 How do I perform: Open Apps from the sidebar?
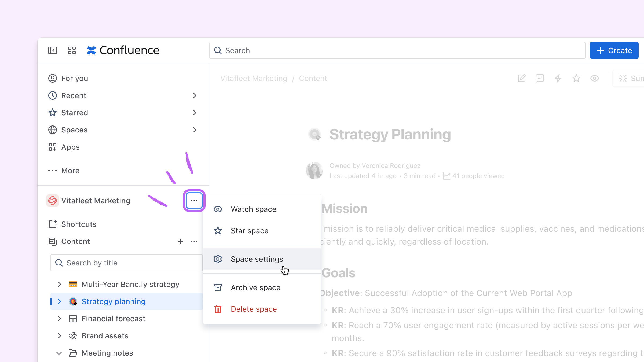tap(70, 147)
